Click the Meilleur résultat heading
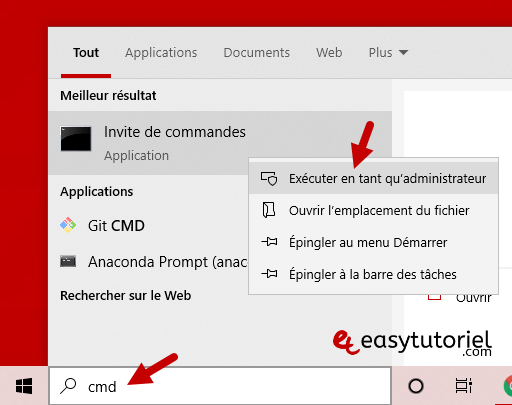The image size is (512, 405). click(x=108, y=96)
